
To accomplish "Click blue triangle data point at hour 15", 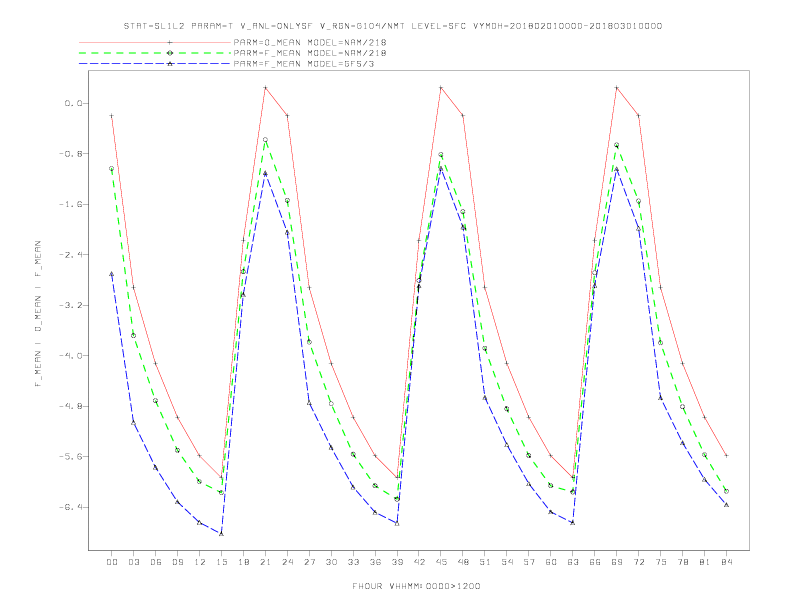I will 221,533.
